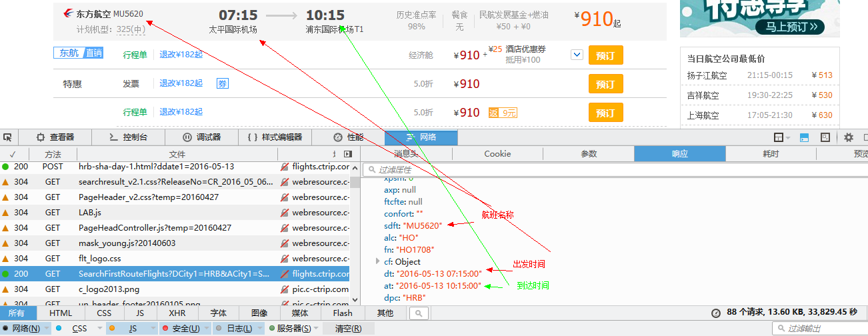868x336 pixels.
Task: Click 上海航空 lowest price row
Action: (759, 115)
